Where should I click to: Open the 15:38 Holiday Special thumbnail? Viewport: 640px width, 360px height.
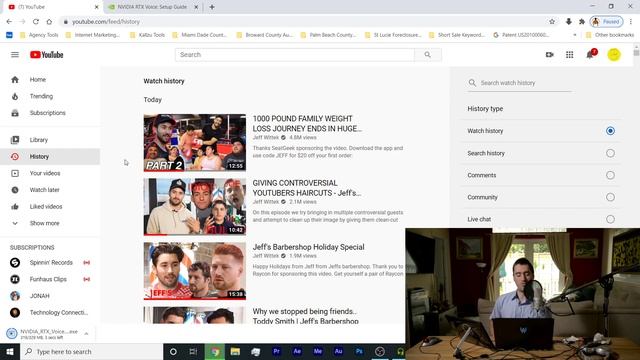[195, 271]
